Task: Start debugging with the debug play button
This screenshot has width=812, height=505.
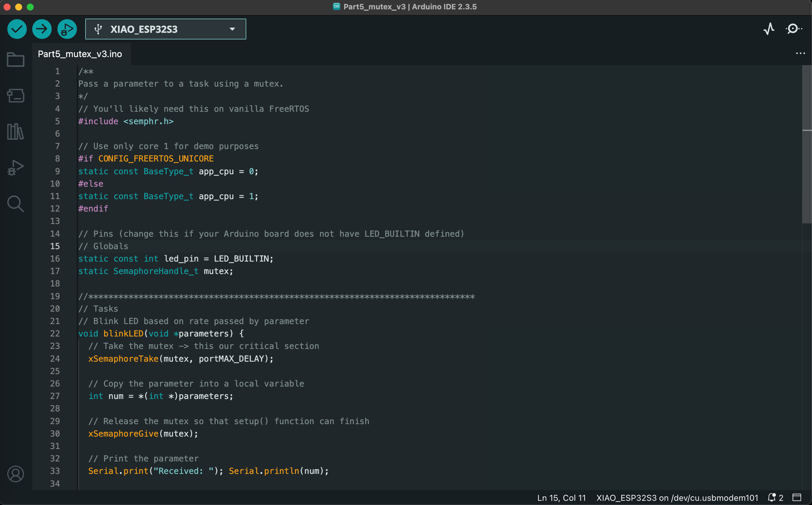Action: click(x=67, y=29)
